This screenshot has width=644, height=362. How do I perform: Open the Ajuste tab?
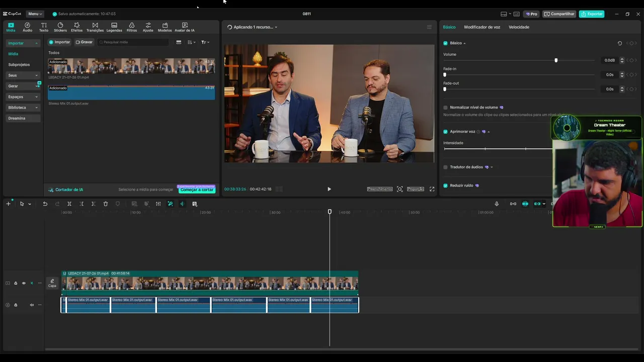[148, 27]
